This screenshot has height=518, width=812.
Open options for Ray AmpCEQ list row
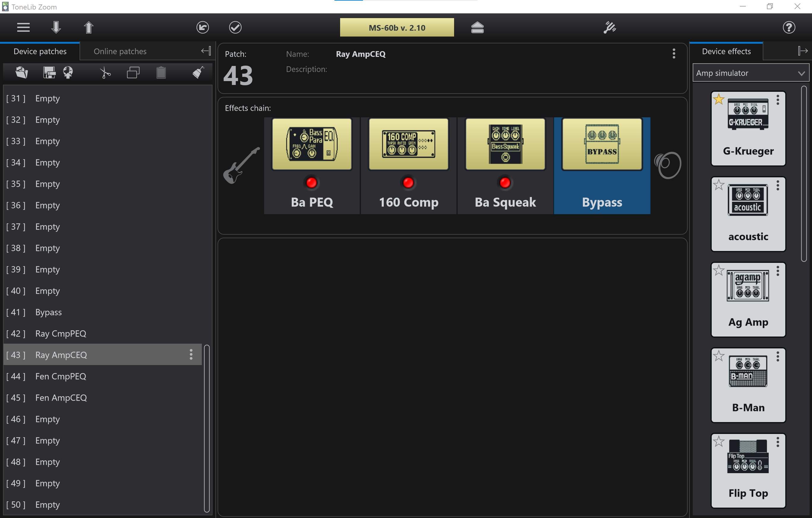(191, 354)
